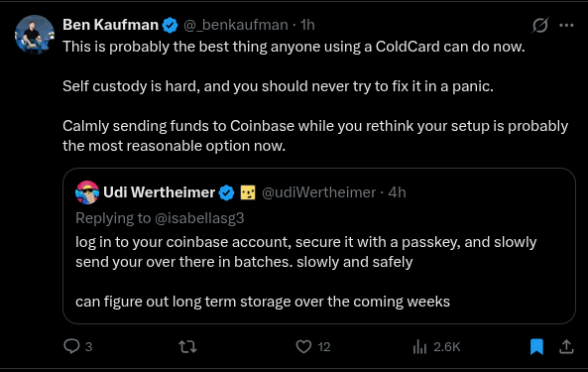The height and width of the screenshot is (372, 588).
Task: Click the Ben Kaufman display name
Action: [x=111, y=25]
